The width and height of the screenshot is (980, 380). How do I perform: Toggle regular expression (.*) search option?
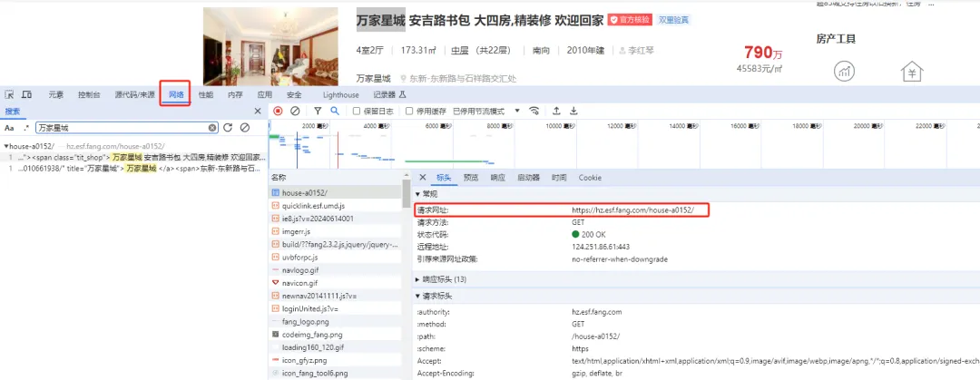[25, 128]
